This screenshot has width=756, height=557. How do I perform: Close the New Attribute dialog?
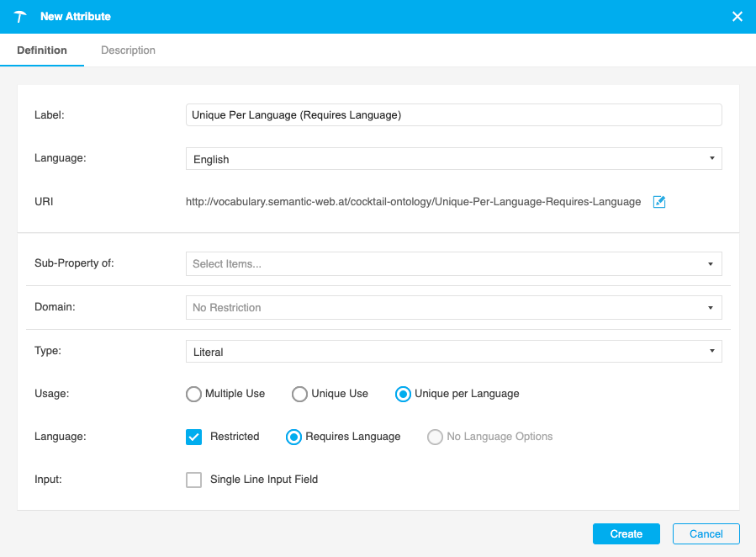[x=737, y=16]
